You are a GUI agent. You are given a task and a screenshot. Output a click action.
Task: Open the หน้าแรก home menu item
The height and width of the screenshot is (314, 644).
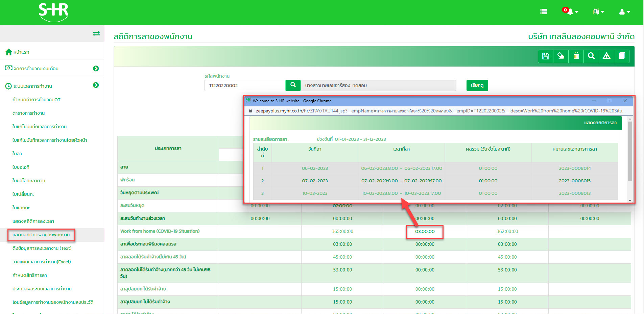point(21,52)
